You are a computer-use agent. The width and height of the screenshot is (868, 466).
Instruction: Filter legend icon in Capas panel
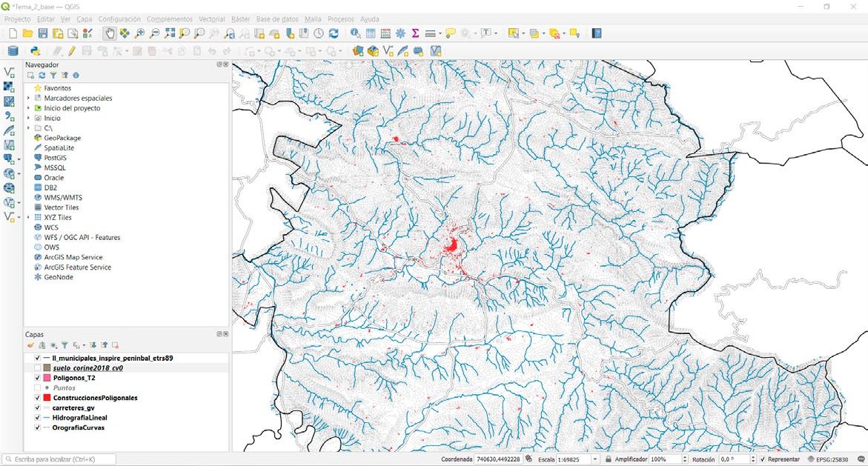pos(64,344)
